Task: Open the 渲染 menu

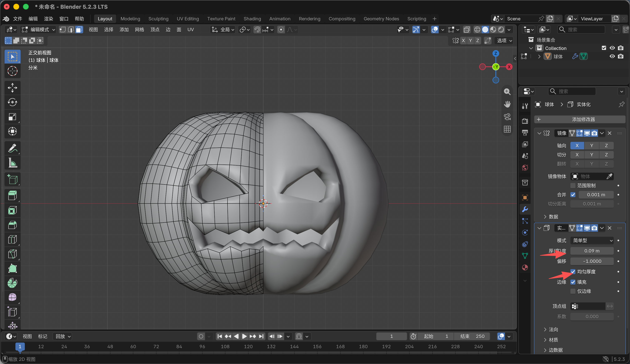Action: [x=49, y=19]
